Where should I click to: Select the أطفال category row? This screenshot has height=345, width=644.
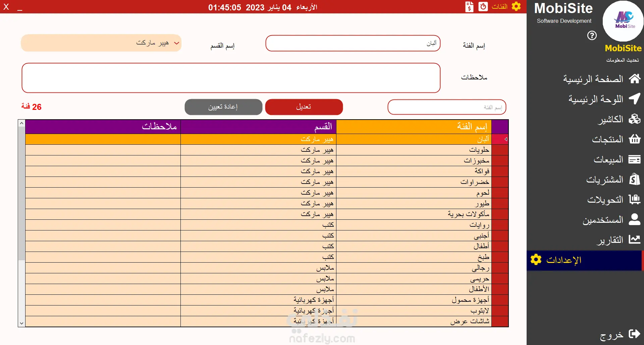[x=267, y=246]
